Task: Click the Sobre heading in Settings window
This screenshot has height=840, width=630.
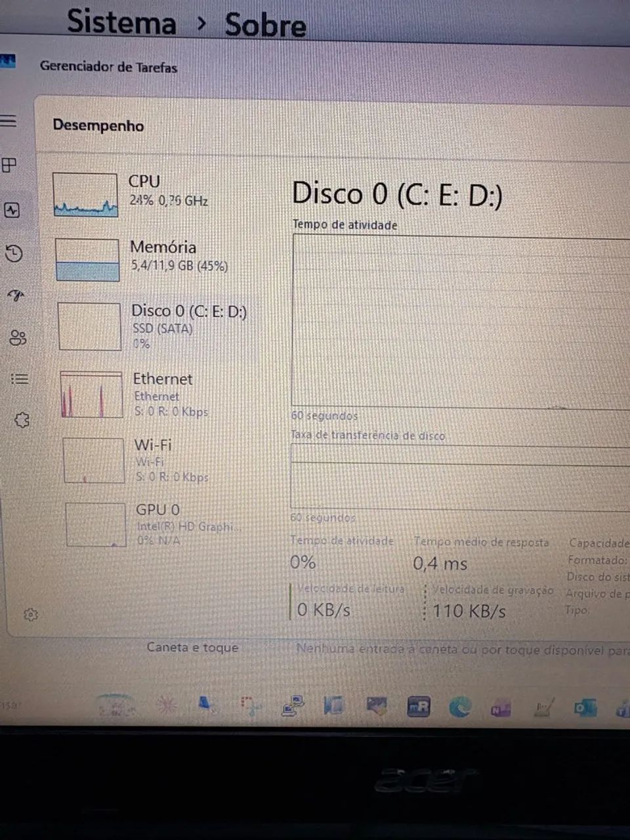Action: click(x=265, y=25)
